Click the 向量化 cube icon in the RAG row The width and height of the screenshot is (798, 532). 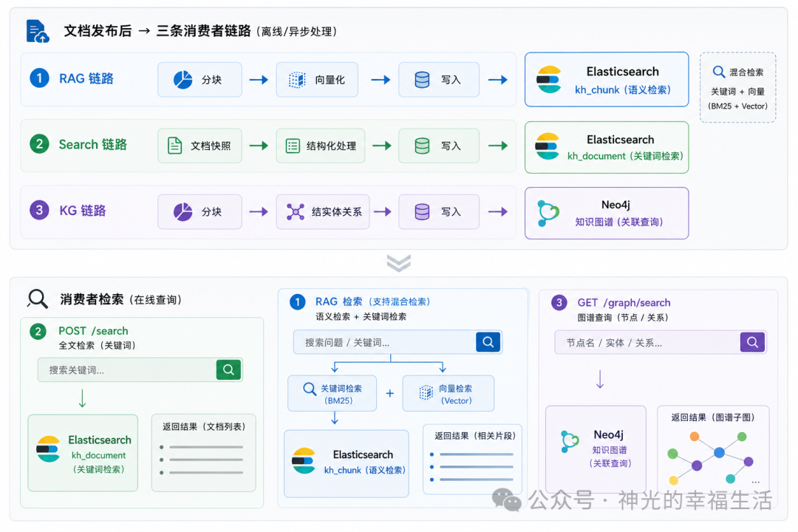click(297, 80)
